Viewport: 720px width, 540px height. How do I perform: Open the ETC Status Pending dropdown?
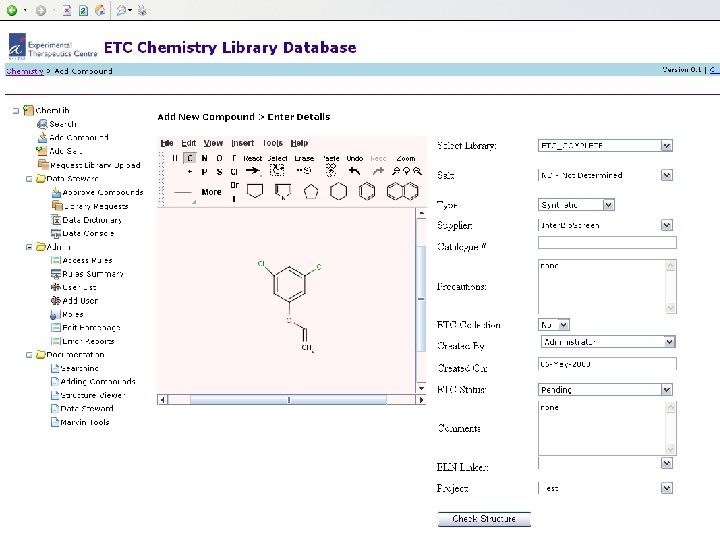click(667, 390)
